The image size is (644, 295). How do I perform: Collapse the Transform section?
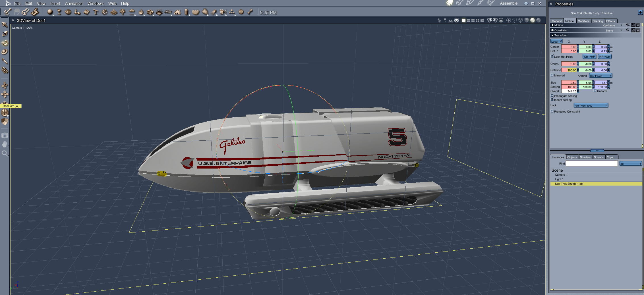pos(552,35)
